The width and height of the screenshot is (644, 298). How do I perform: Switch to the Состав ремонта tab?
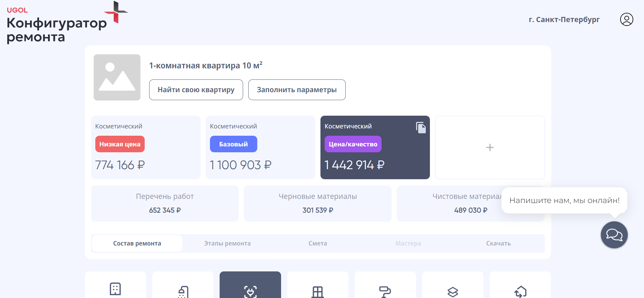click(137, 243)
